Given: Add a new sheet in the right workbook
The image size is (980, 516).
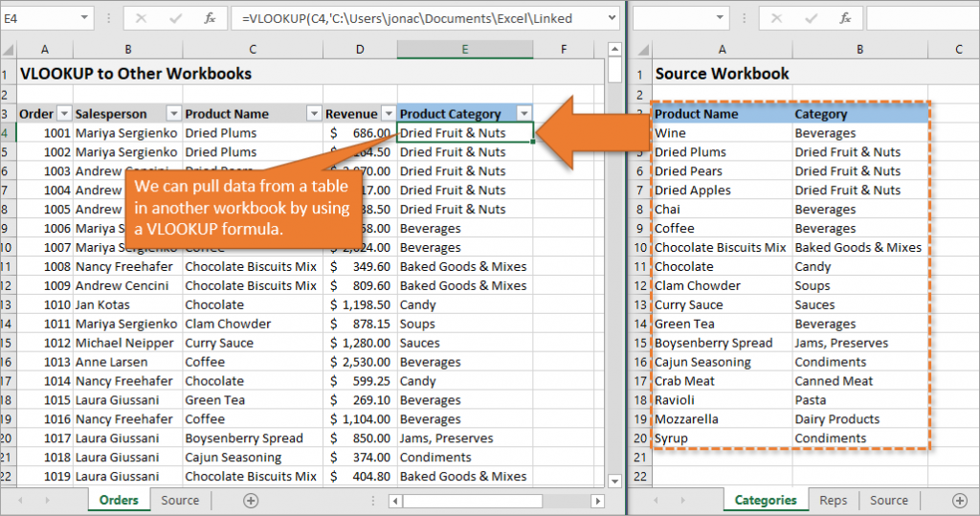Looking at the screenshot, I should tap(959, 500).
